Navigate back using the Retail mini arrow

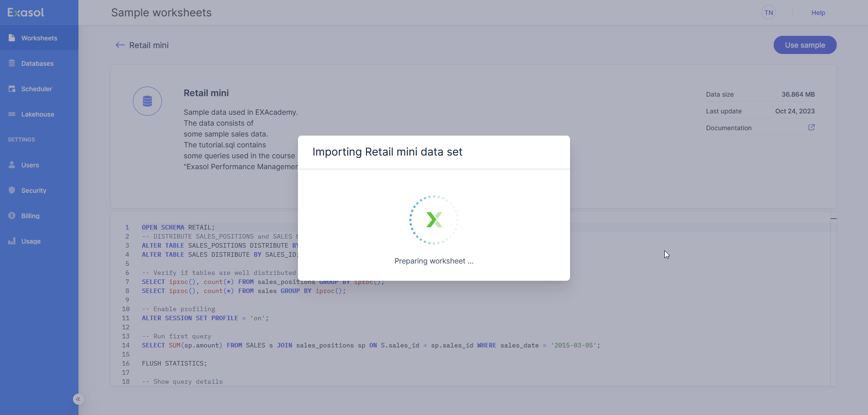119,45
